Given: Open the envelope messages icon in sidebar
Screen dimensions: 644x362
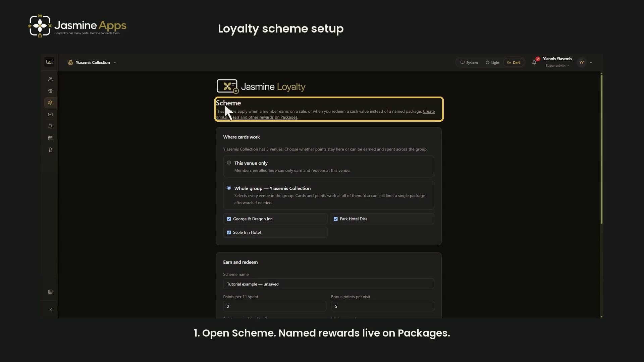Looking at the screenshot, I should [x=50, y=115].
